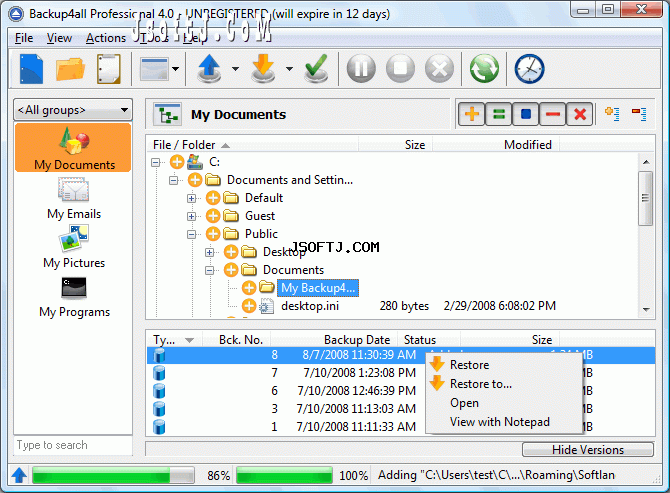Click the collapse all tree icon

click(x=639, y=114)
